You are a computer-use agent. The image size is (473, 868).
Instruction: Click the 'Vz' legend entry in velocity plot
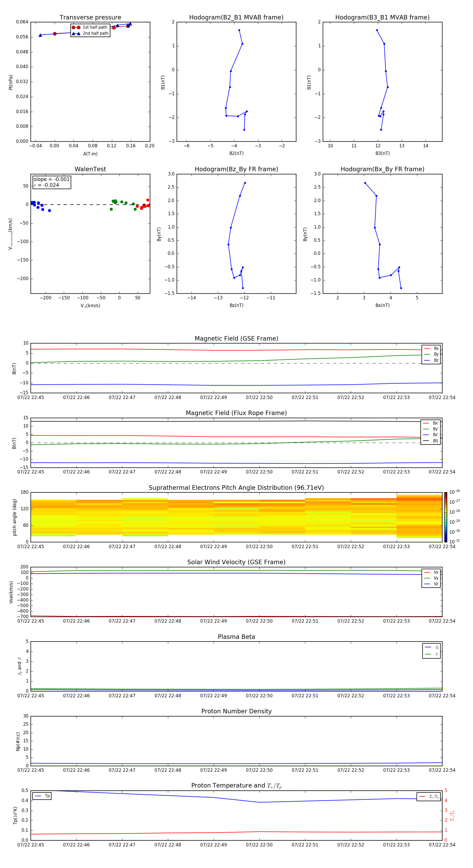(431, 584)
